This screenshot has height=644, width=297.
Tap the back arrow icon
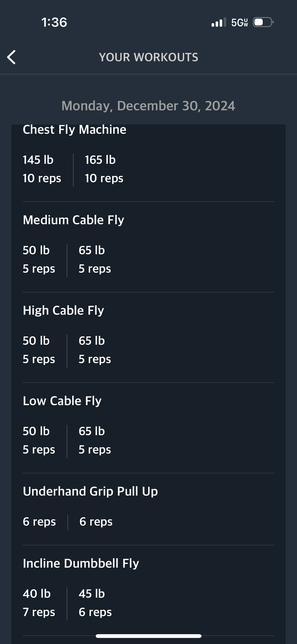click(11, 57)
